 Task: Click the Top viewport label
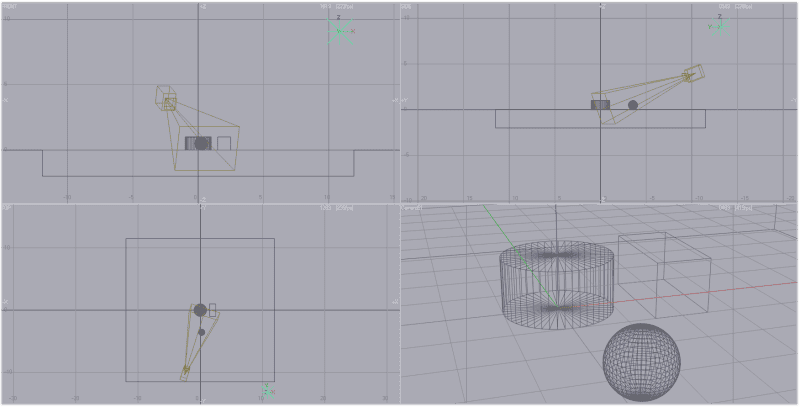pos(7,208)
